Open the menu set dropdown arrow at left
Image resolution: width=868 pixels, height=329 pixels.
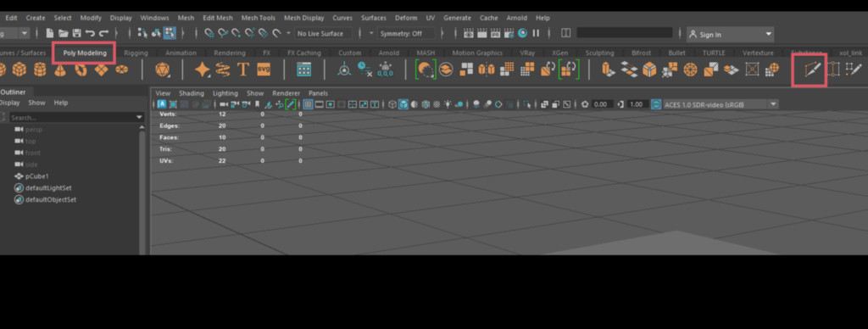point(25,33)
